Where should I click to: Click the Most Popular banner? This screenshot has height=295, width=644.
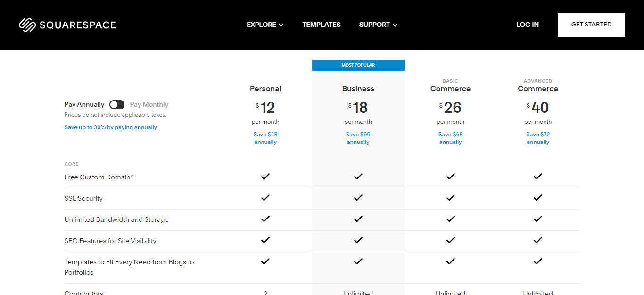click(358, 65)
